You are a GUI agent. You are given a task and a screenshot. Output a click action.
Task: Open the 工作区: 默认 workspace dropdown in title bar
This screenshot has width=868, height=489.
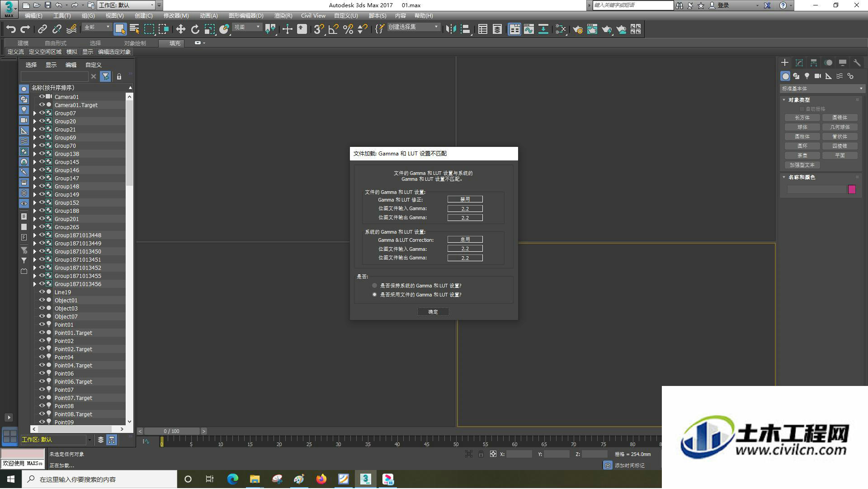126,5
